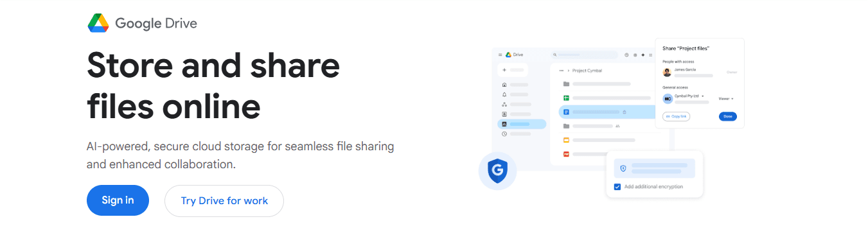868x244 pixels.
Task: Open the bell activity icon in sidebar
Action: (x=504, y=94)
